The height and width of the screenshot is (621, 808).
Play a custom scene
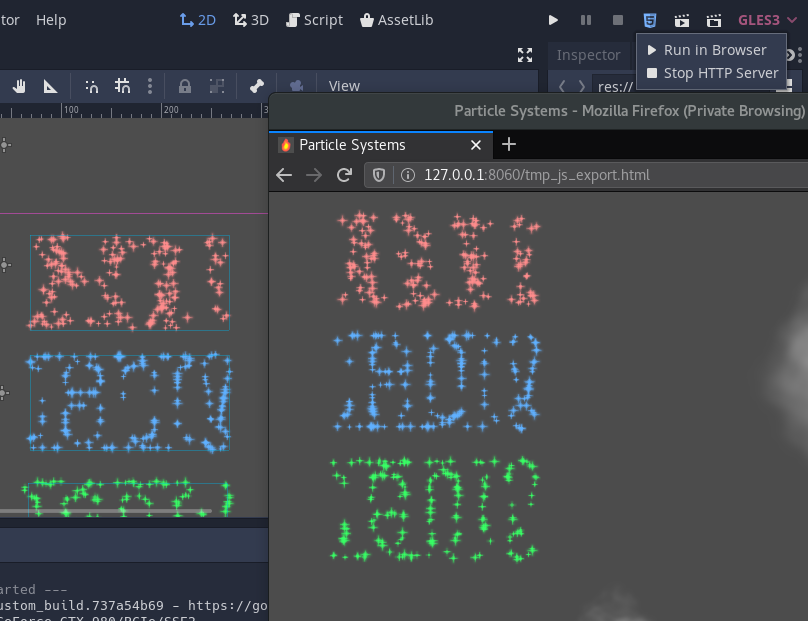pyautogui.click(x=712, y=20)
